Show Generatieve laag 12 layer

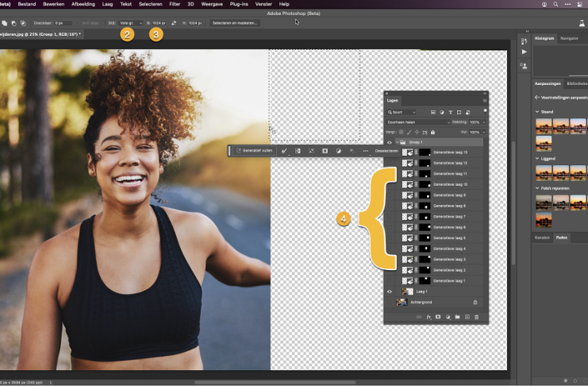pyautogui.click(x=390, y=163)
